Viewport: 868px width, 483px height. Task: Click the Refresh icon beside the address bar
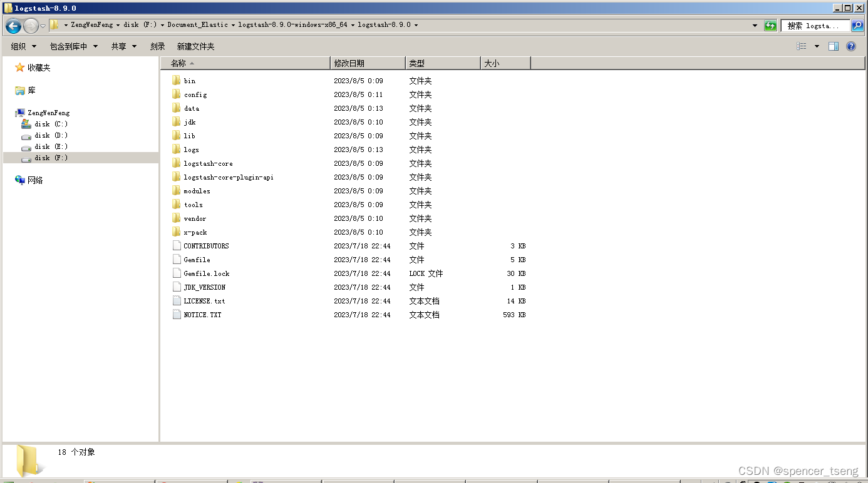[770, 25]
